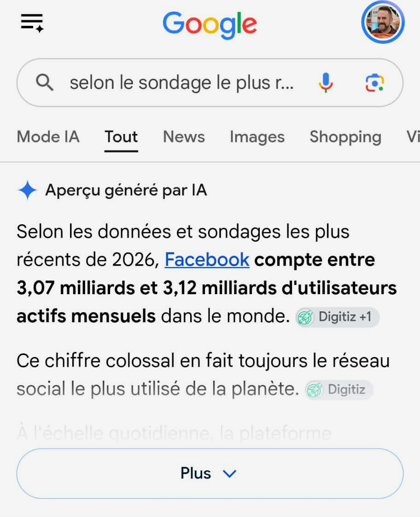
Task: Tap the blue AI overview sparkle icon
Action: click(x=27, y=190)
